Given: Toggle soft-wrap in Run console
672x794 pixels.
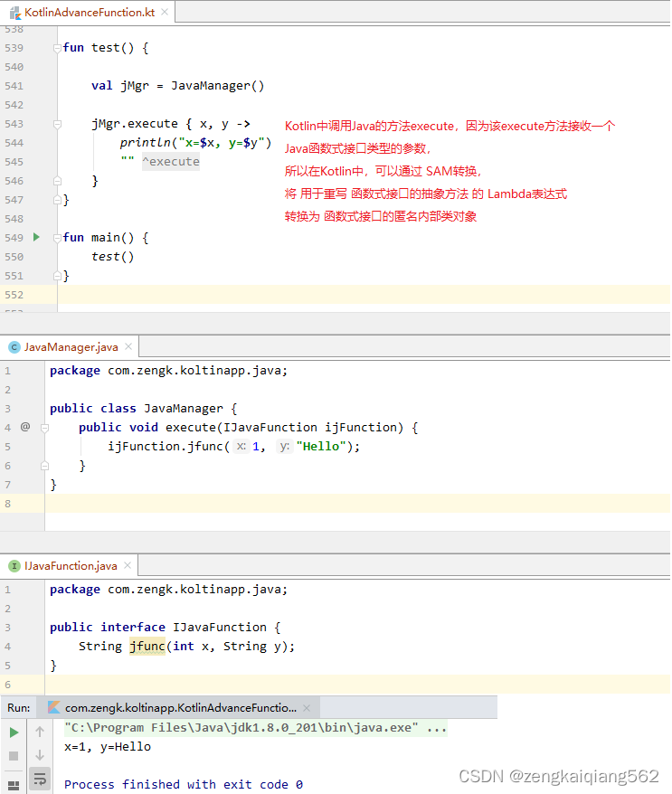Looking at the screenshot, I should [x=40, y=779].
